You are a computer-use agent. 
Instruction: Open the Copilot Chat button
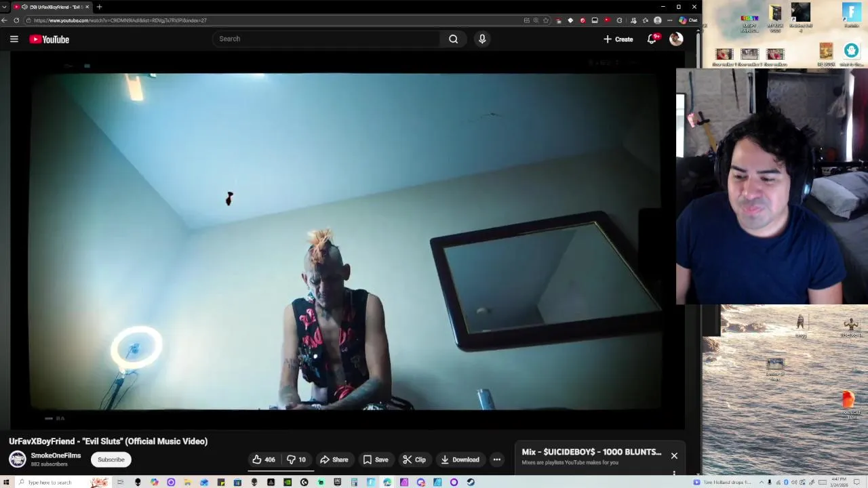coord(688,20)
